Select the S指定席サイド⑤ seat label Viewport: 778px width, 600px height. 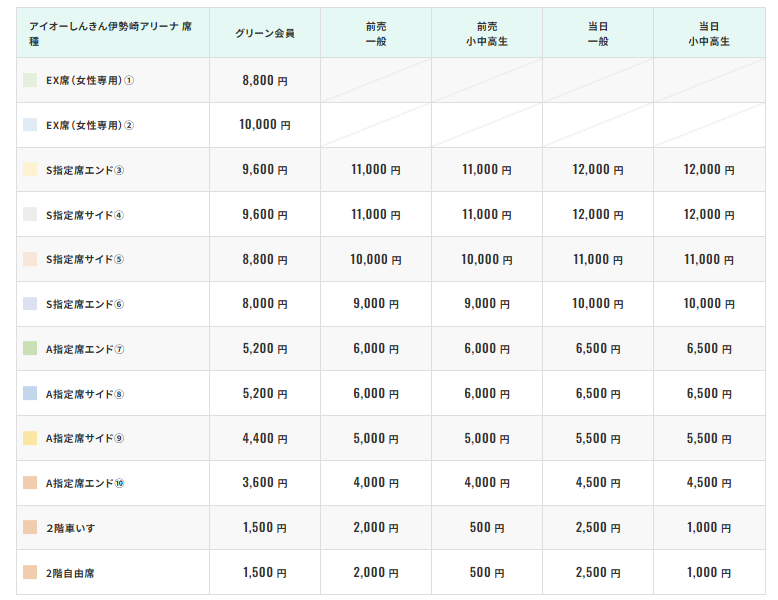(x=85, y=259)
